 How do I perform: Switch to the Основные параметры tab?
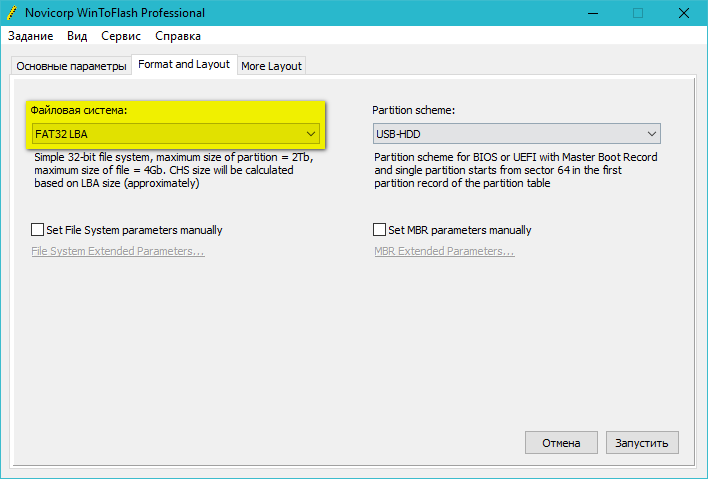[71, 66]
